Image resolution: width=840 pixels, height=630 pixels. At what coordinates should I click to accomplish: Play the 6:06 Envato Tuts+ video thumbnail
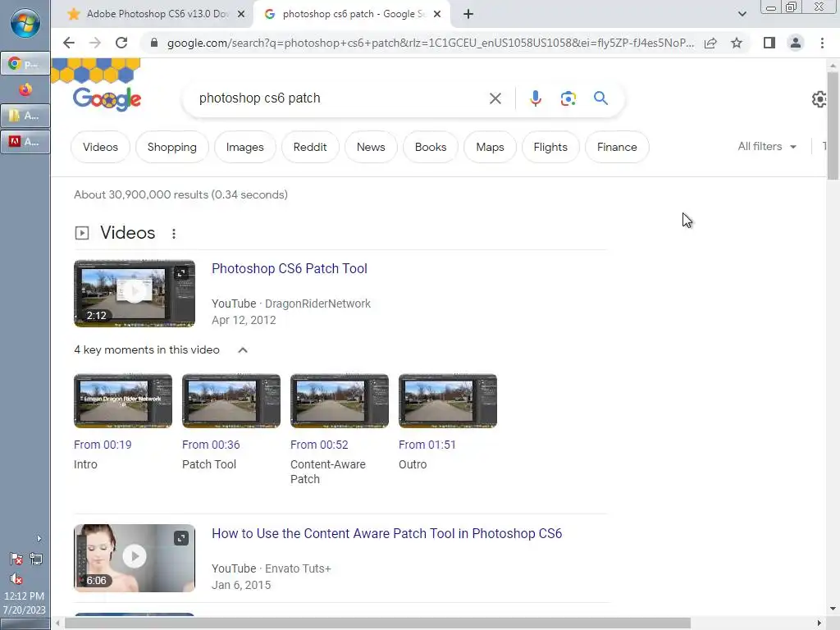point(135,558)
